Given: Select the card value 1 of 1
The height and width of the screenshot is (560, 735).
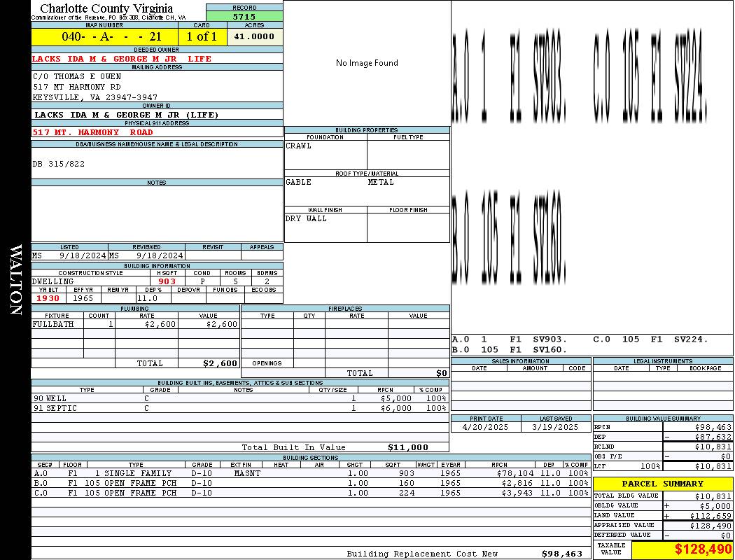Looking at the screenshot, I should [202, 36].
